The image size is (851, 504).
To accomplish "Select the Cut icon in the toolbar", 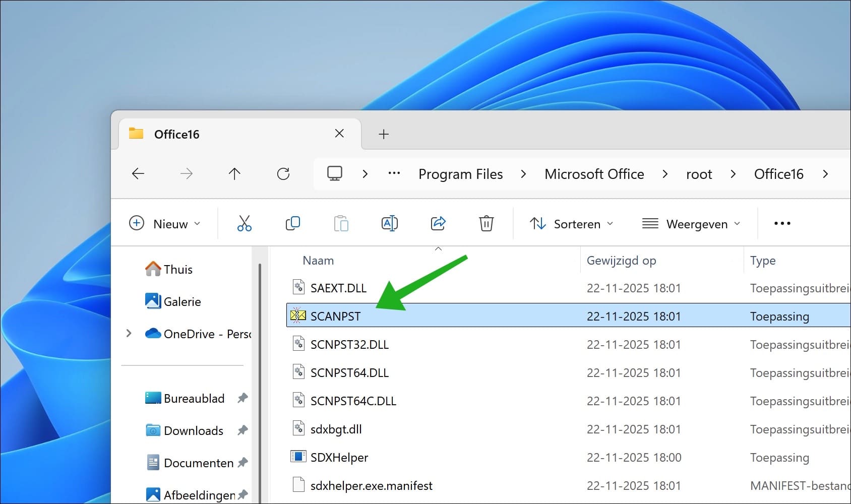I will coord(245,223).
